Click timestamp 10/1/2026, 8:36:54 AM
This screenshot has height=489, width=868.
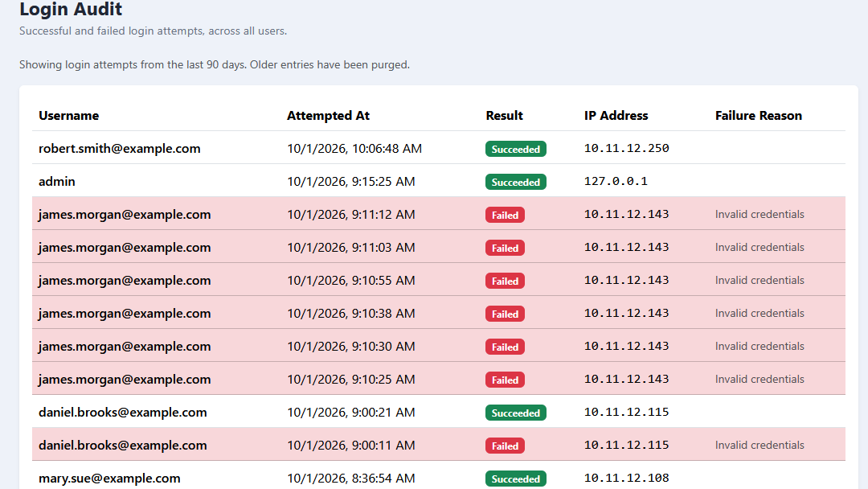point(351,479)
